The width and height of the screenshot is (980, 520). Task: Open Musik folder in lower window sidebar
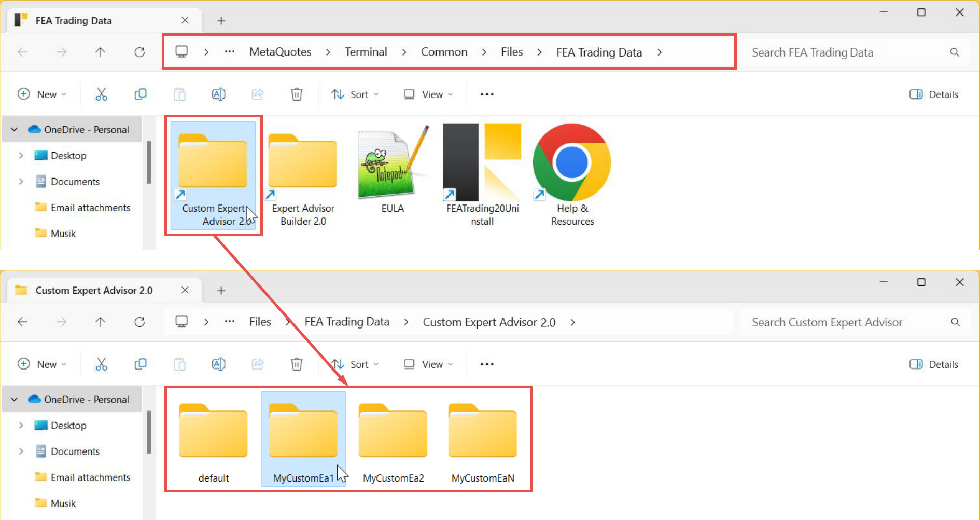click(55, 503)
